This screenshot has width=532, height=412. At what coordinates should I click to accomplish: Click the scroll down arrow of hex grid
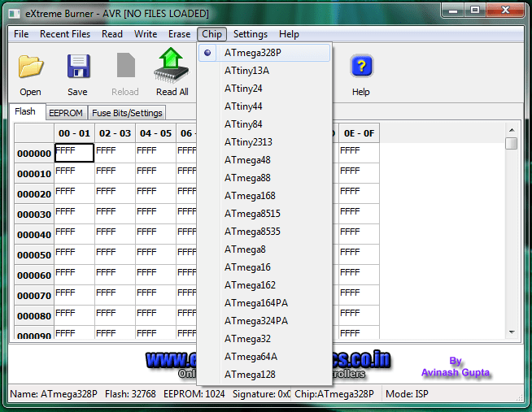click(511, 332)
